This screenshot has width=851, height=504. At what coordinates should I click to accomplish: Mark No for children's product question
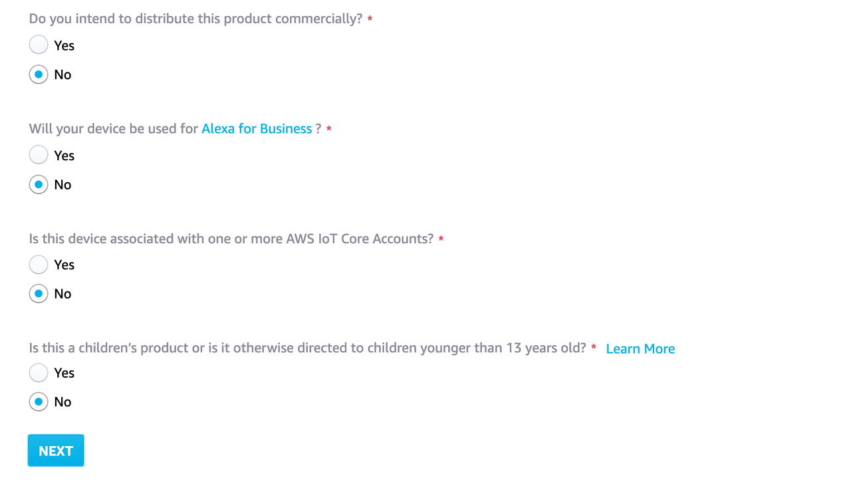tap(39, 402)
